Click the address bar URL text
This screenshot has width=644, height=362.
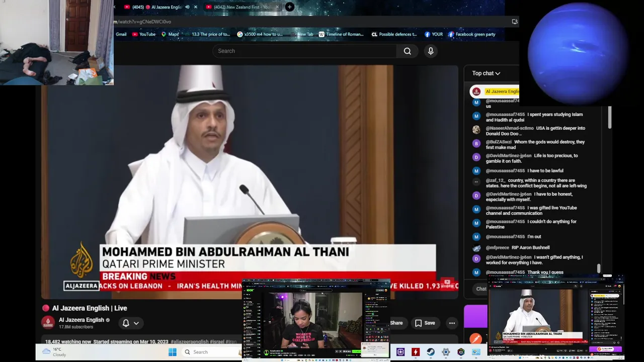pyautogui.click(x=143, y=22)
